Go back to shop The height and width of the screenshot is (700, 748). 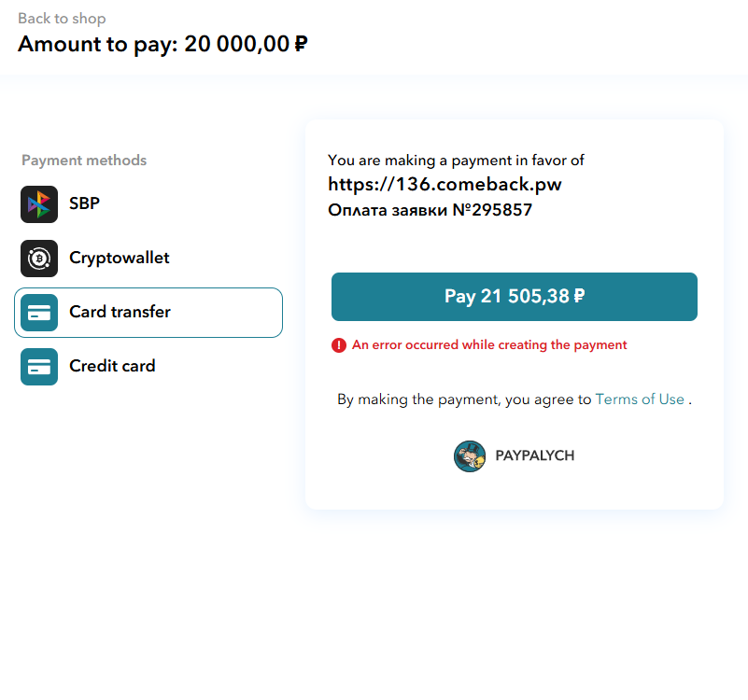point(62,19)
